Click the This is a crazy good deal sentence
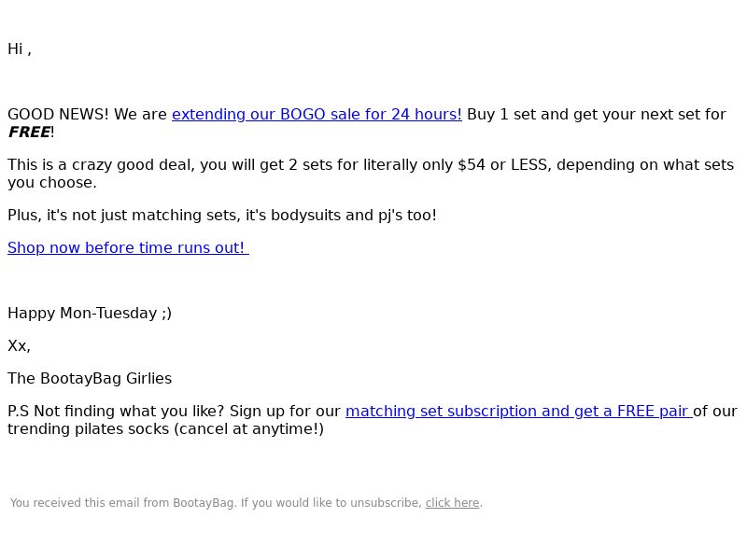Image resolution: width=747 pixels, height=560 pixels. click(371, 174)
